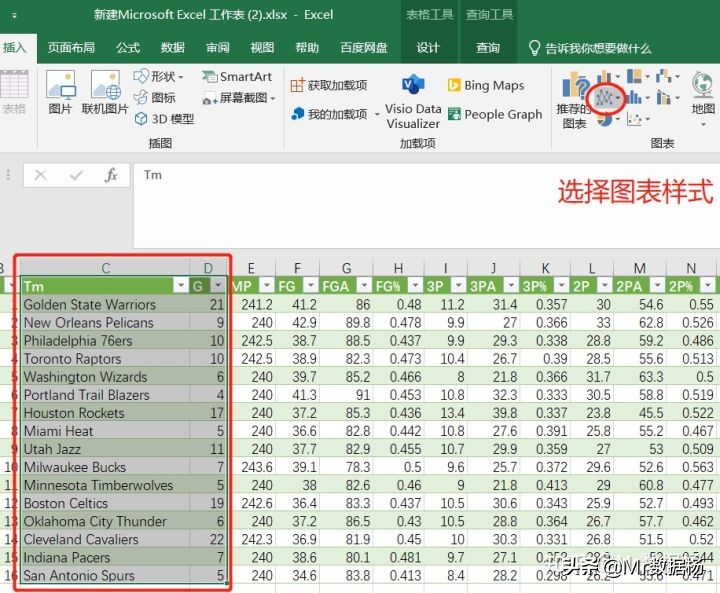The height and width of the screenshot is (593, 720).
Task: Cancel entry with formula bar X icon
Action: tap(40, 175)
